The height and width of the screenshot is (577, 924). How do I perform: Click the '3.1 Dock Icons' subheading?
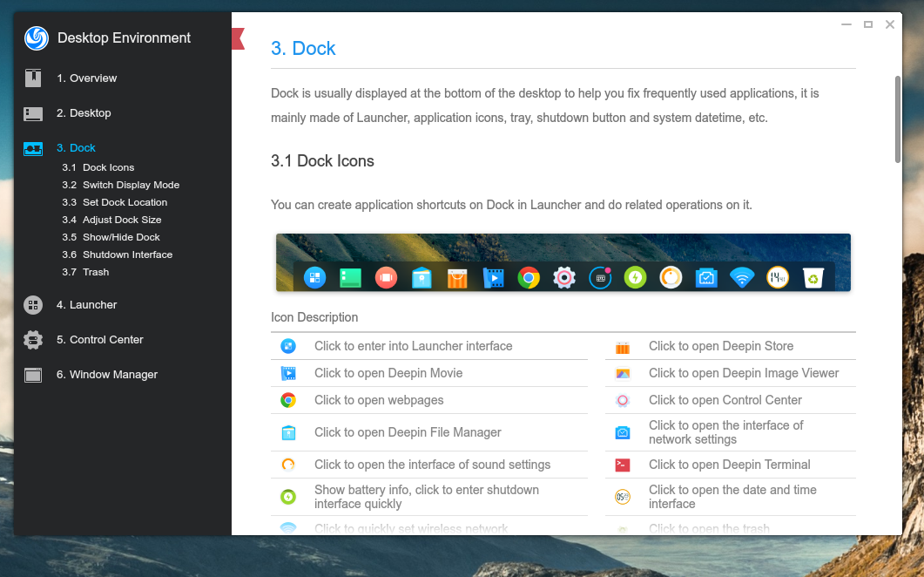point(322,161)
